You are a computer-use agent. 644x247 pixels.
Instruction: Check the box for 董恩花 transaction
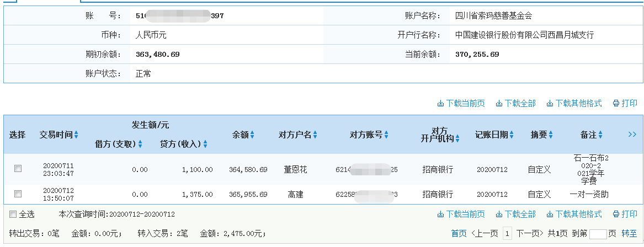click(18, 169)
